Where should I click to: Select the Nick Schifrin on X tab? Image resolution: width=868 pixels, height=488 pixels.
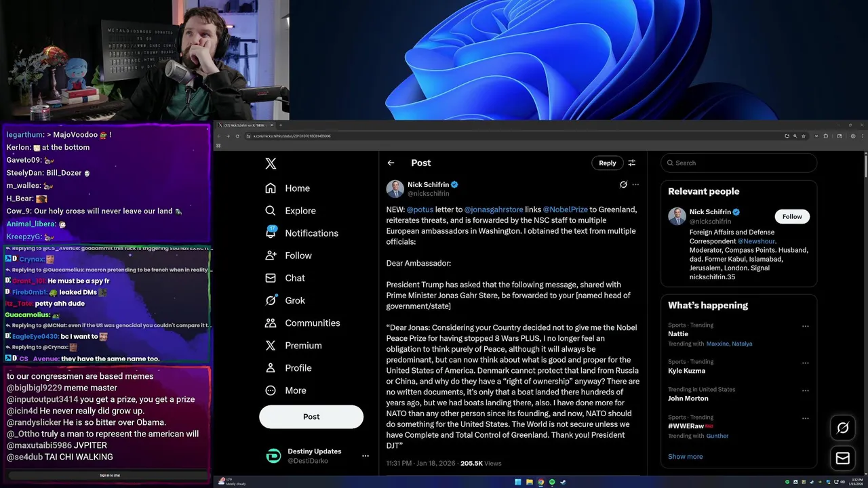244,125
